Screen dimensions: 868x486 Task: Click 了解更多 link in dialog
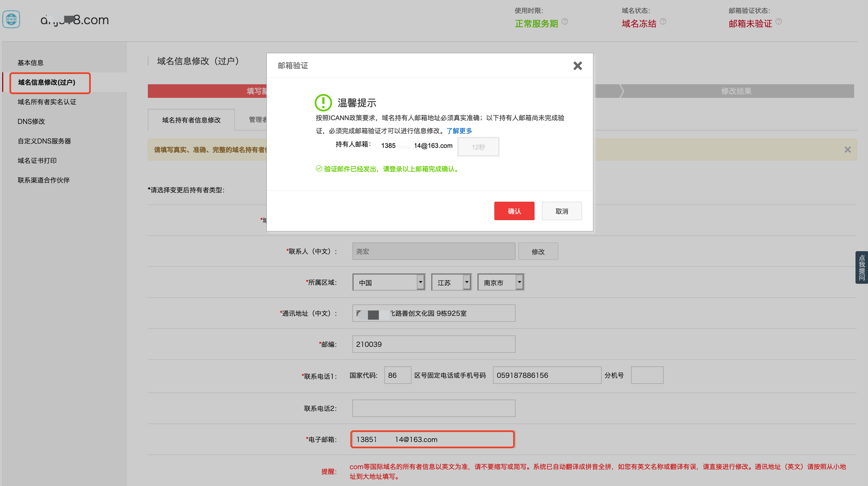[459, 131]
